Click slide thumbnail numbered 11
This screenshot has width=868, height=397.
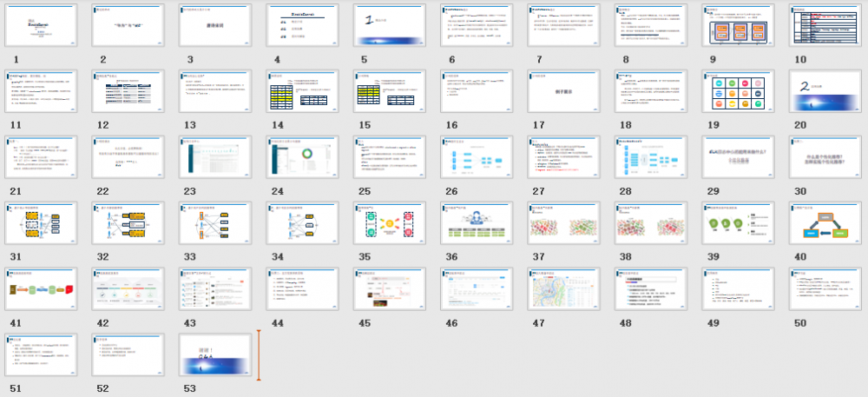coord(41,91)
